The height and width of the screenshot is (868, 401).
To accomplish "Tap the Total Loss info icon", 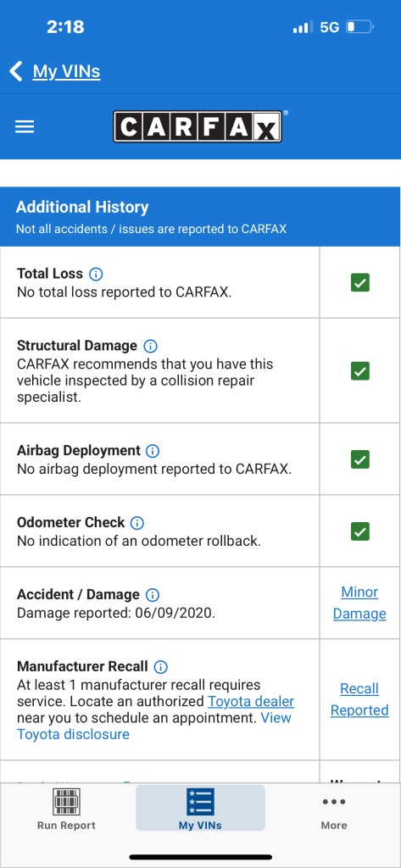I will click(96, 274).
